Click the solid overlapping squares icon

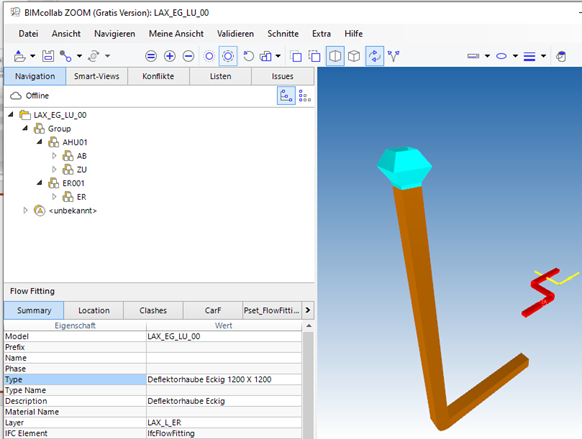click(296, 56)
